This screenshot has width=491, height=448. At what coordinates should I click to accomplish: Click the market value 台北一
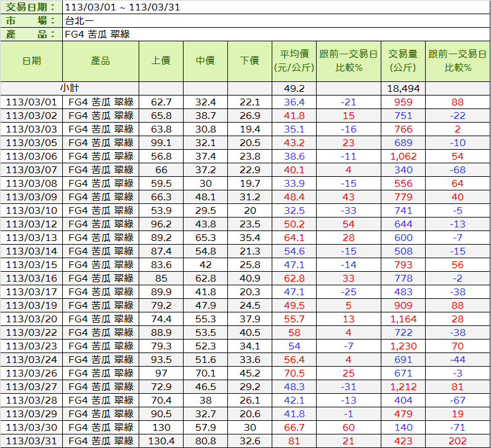pyautogui.click(x=79, y=21)
